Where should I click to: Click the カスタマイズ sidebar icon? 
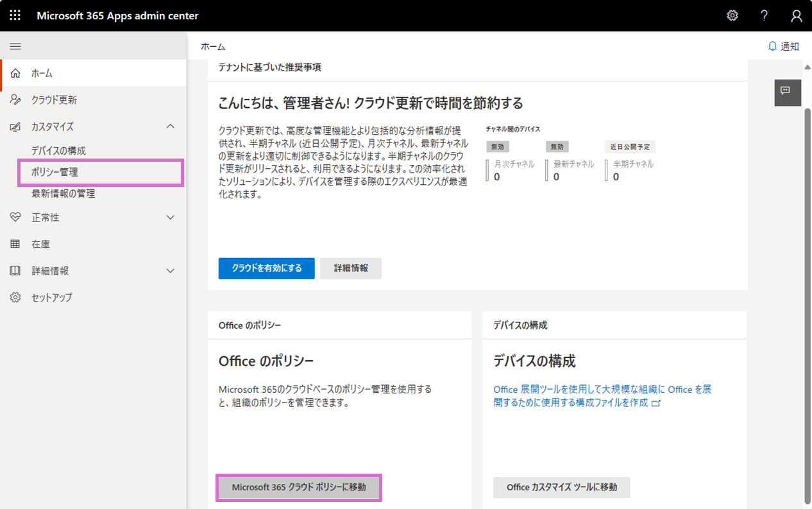coord(15,126)
